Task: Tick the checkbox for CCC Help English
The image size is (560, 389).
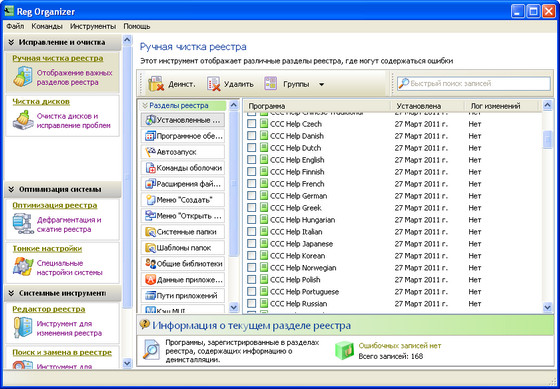Action: (x=252, y=160)
